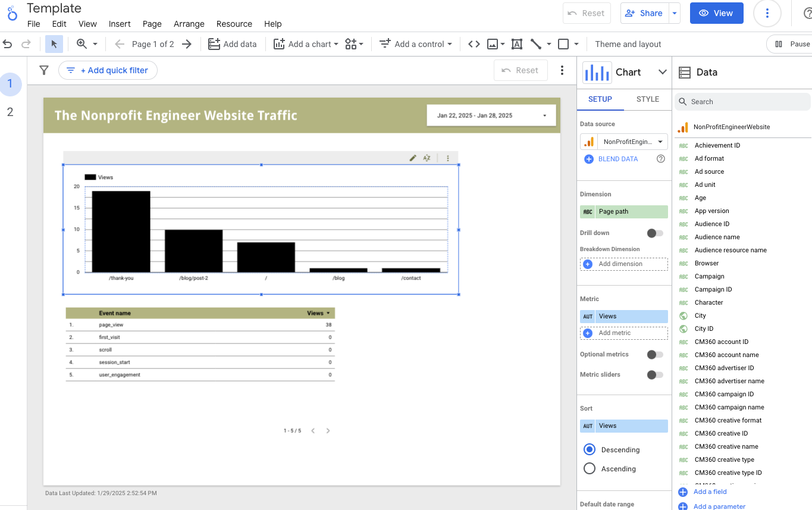Image resolution: width=812 pixels, height=510 pixels.
Task: Open the filter bar three-dot menu
Action: [562, 70]
